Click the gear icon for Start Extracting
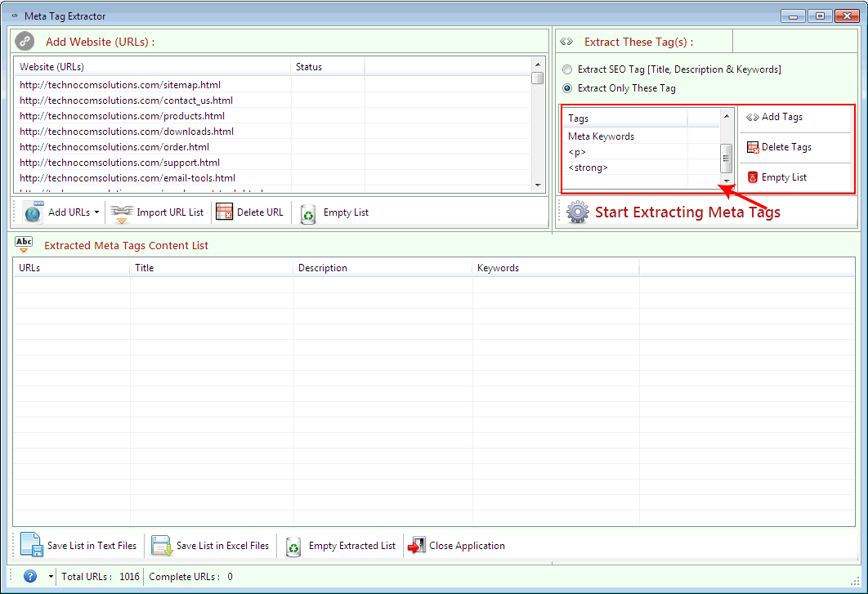868x594 pixels. tap(577, 212)
